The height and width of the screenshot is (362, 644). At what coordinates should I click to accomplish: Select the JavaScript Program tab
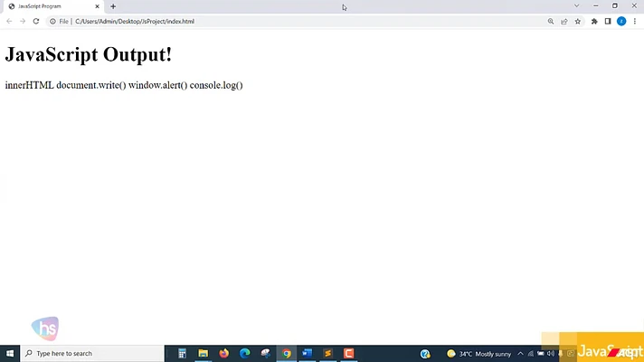point(52,6)
